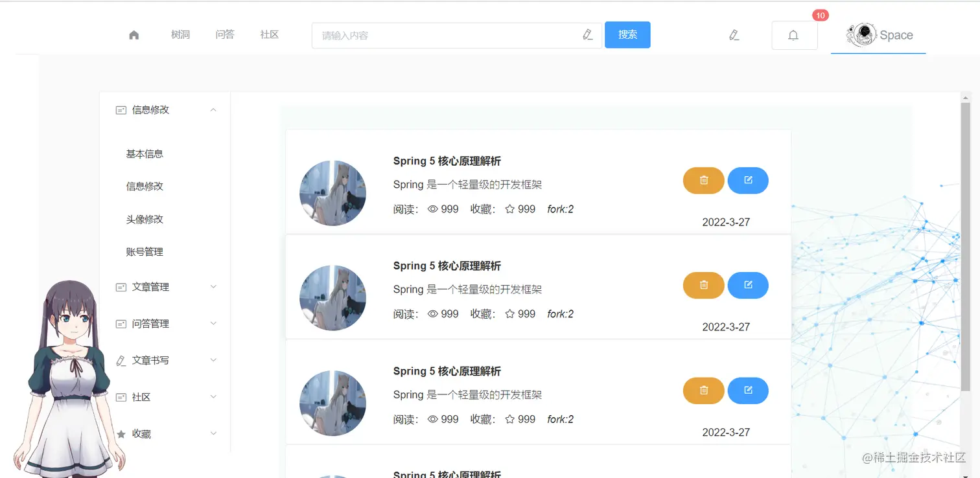Click the home icon in the top navigation
The image size is (980, 478).
pyautogui.click(x=134, y=35)
